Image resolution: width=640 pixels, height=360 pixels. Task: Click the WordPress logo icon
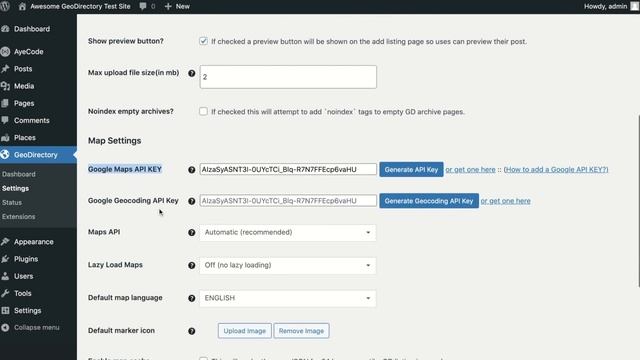(x=5, y=6)
